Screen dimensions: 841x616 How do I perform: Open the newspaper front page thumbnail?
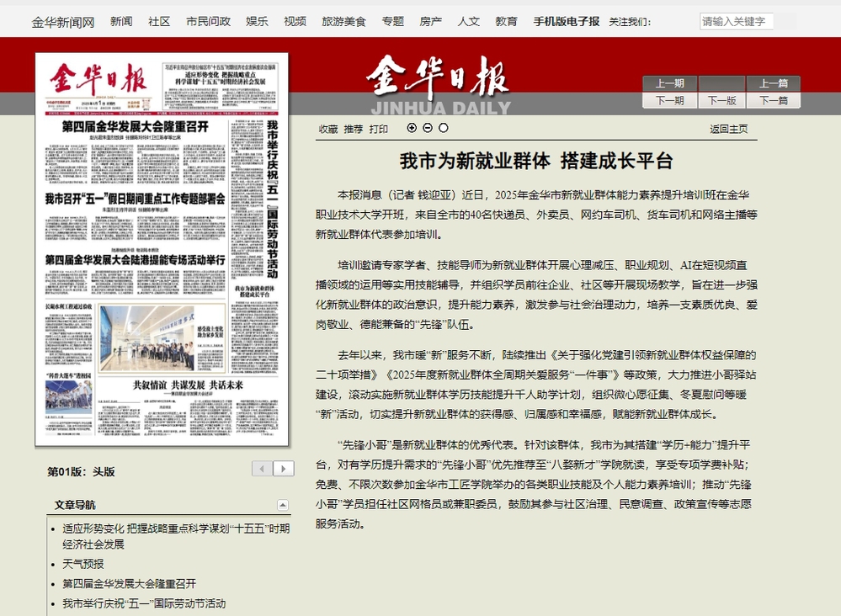(x=162, y=249)
